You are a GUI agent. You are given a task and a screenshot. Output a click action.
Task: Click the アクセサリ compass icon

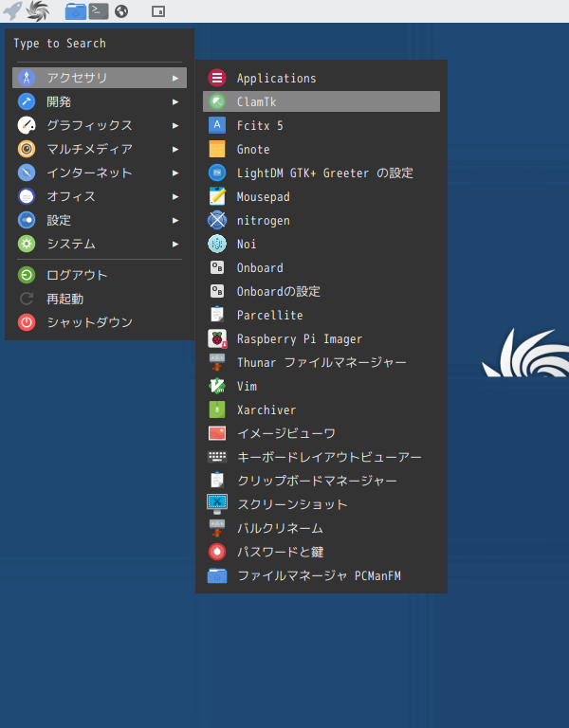(x=27, y=78)
